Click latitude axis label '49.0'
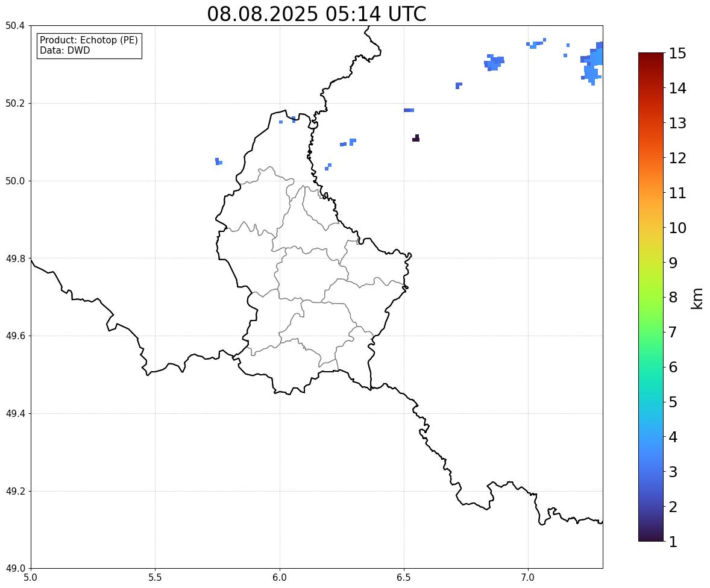710x588 pixels. point(15,569)
